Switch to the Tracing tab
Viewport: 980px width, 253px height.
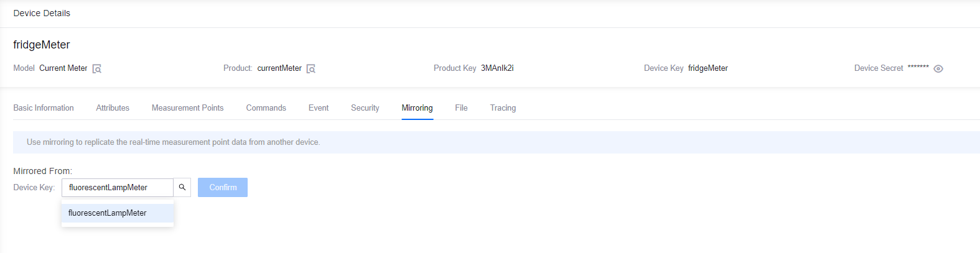(503, 108)
